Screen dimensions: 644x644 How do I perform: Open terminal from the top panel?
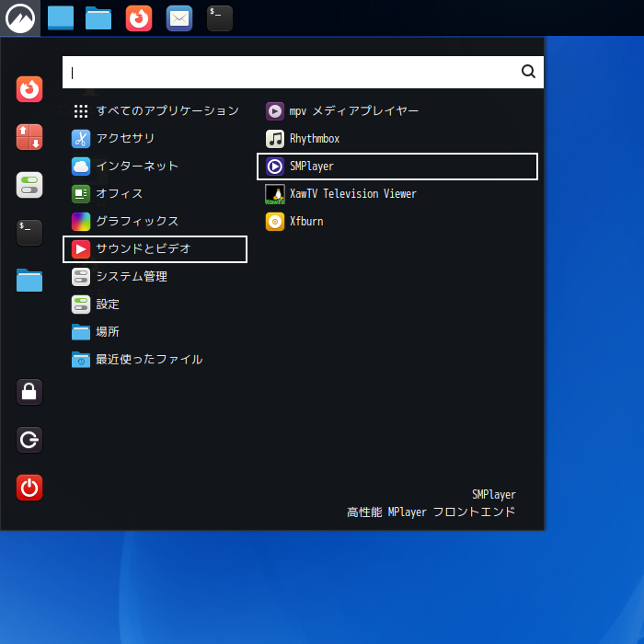click(220, 18)
